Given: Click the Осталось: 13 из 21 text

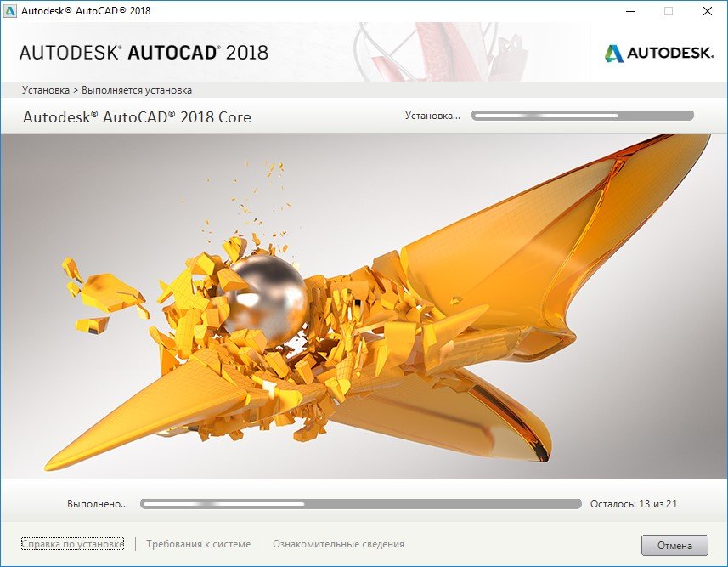Looking at the screenshot, I should 634,504.
